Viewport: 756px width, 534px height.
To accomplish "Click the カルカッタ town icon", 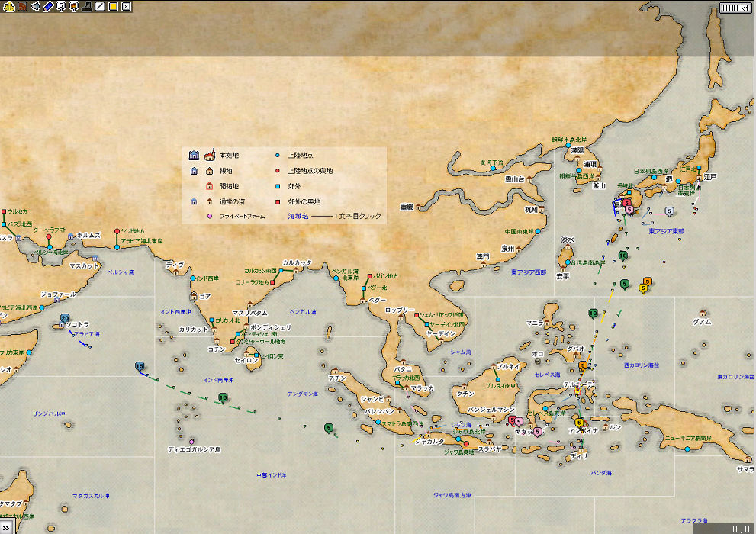I will [295, 270].
